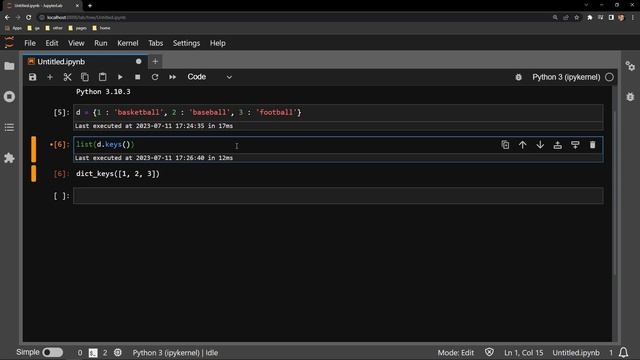Move the active cell up
The image size is (640, 360).
522,145
